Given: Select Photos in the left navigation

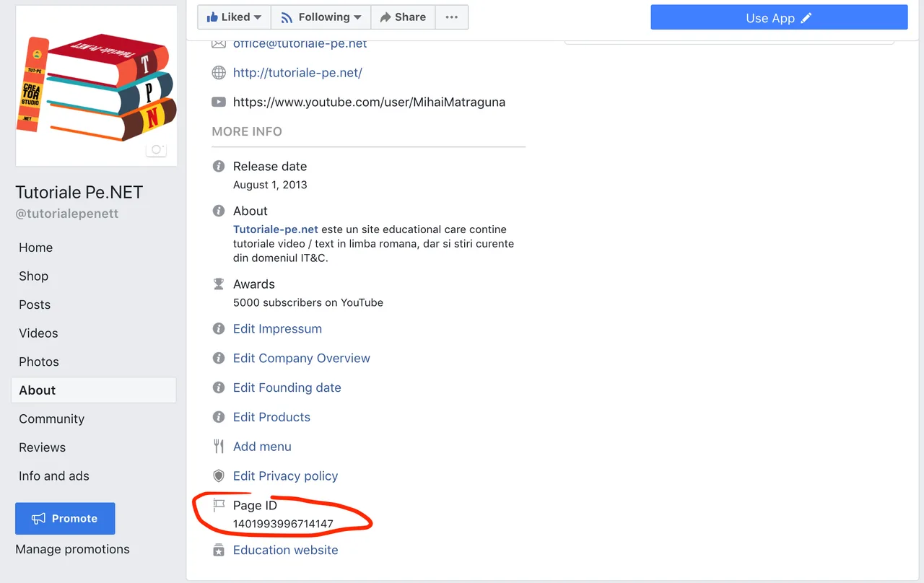Looking at the screenshot, I should click(x=39, y=362).
